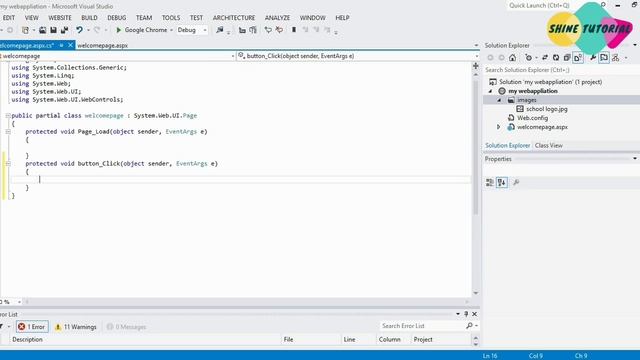Image resolution: width=640 pixels, height=360 pixels.
Task: Select Web.config in Solution Explorer
Action: pos(532,118)
